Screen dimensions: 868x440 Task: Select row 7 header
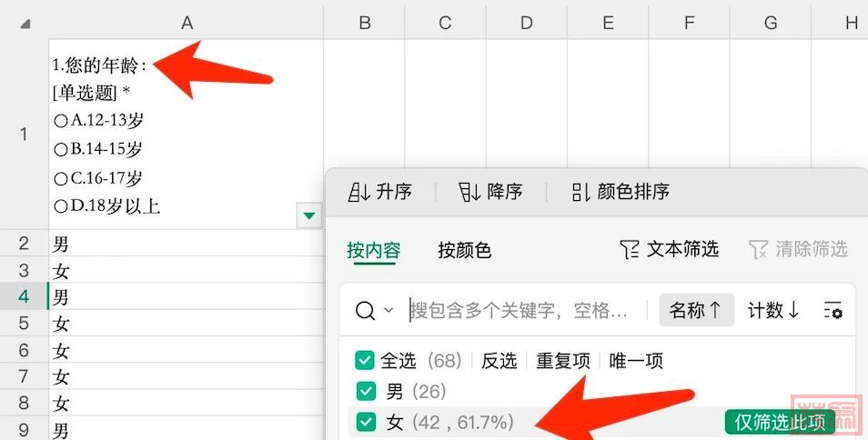tap(24, 376)
